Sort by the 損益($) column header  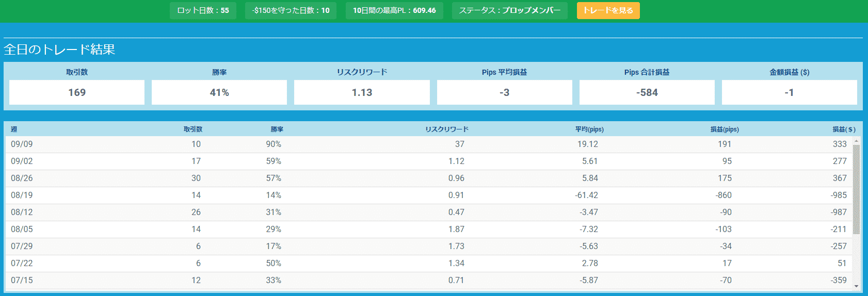click(844, 129)
